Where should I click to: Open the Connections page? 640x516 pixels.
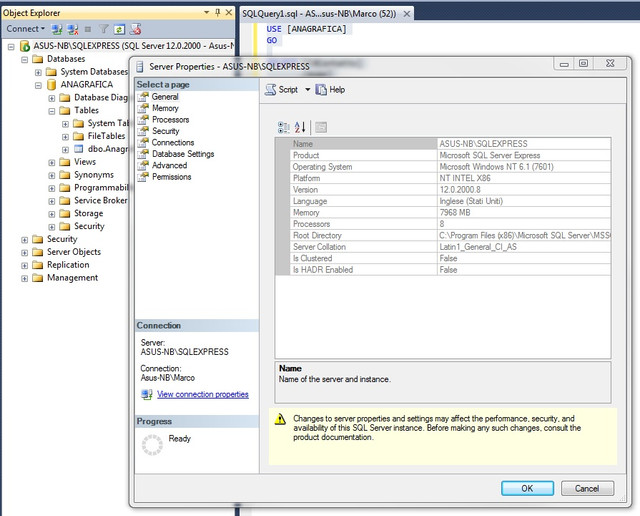(173, 142)
